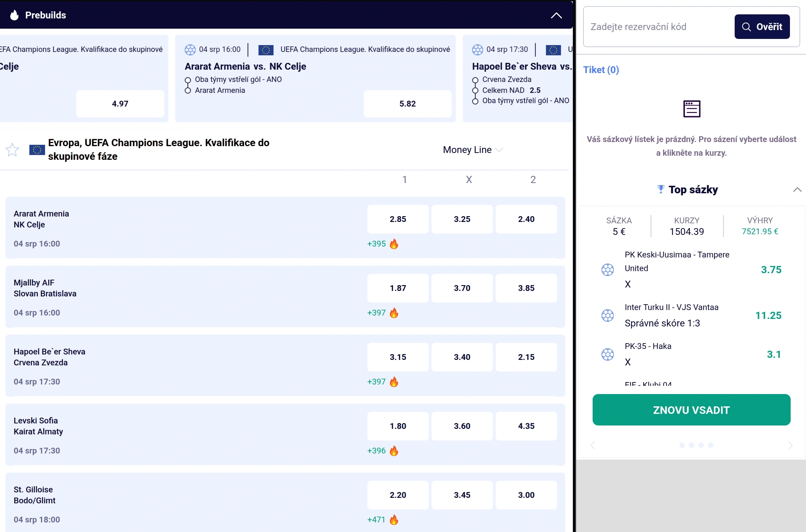Select odds 2.15 for Crvena Zvezda

[x=526, y=357]
